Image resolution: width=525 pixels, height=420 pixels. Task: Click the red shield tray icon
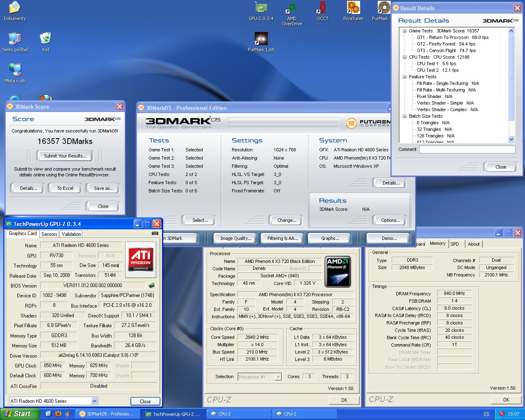pos(502,414)
